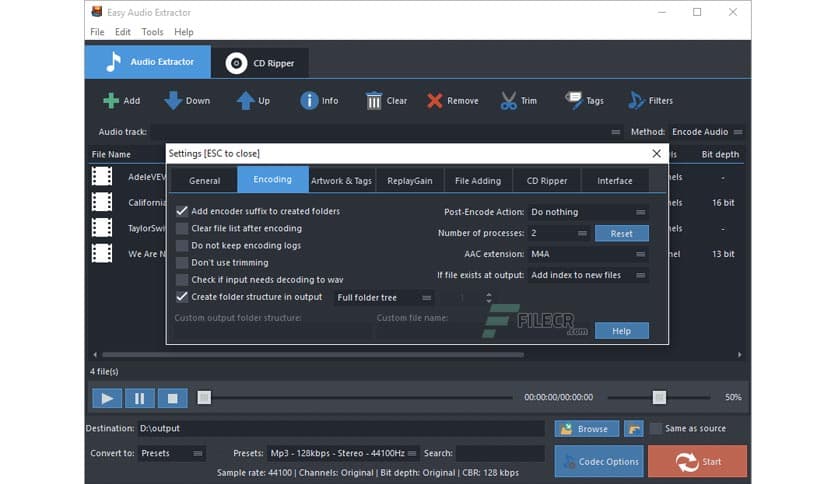Move the selected file Up with arrow icon
The height and width of the screenshot is (484, 836).
point(245,100)
